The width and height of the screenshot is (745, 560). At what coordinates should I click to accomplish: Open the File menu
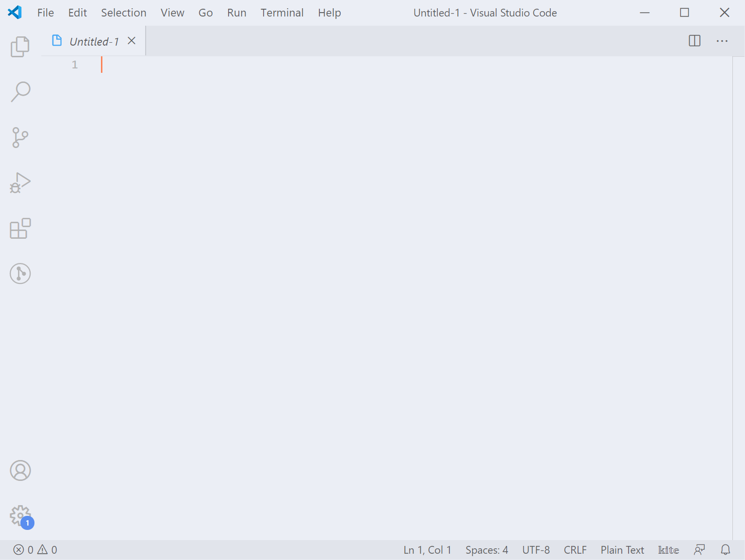coord(46,13)
